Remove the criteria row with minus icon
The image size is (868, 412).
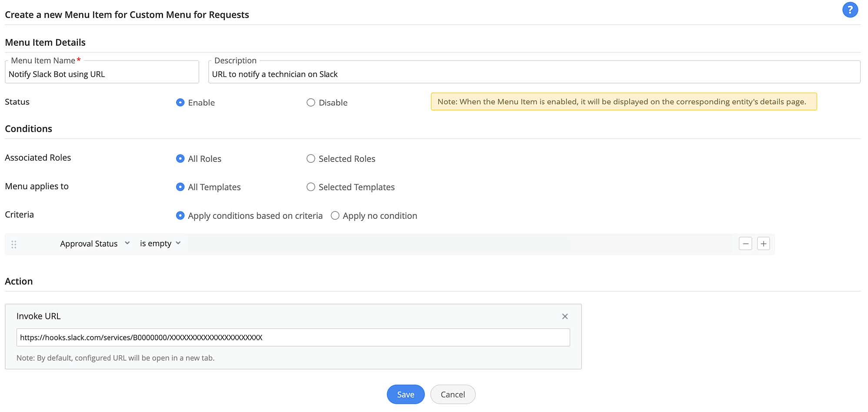(745, 244)
